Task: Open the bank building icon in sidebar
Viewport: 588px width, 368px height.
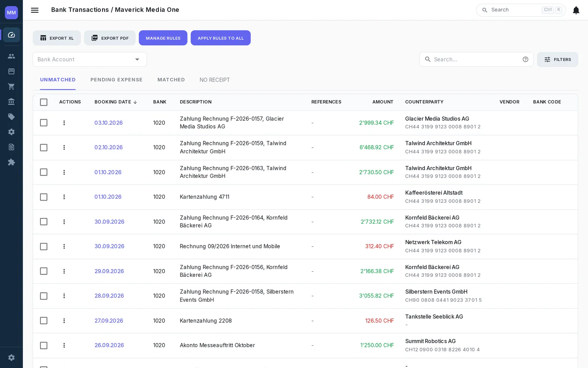Action: pos(11,102)
